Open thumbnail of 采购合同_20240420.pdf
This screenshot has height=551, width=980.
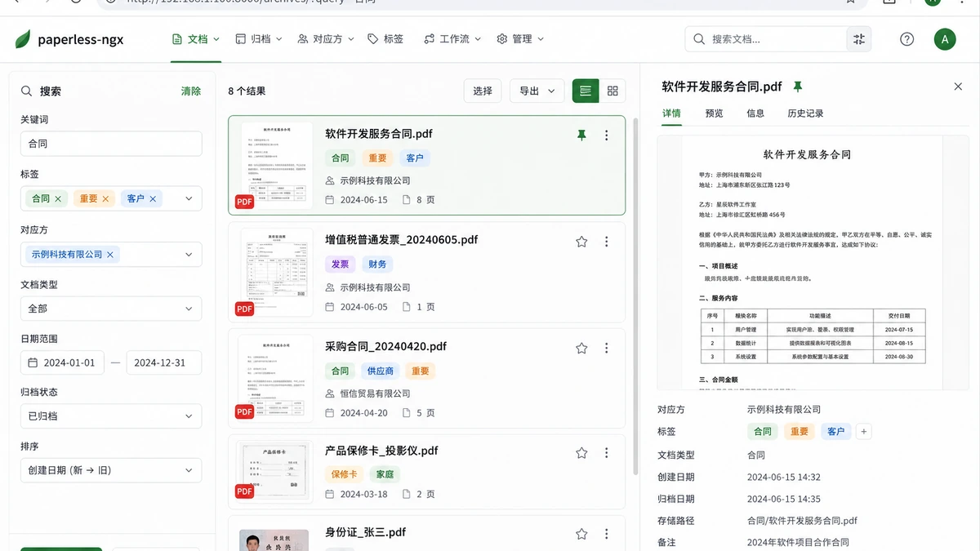coord(277,378)
